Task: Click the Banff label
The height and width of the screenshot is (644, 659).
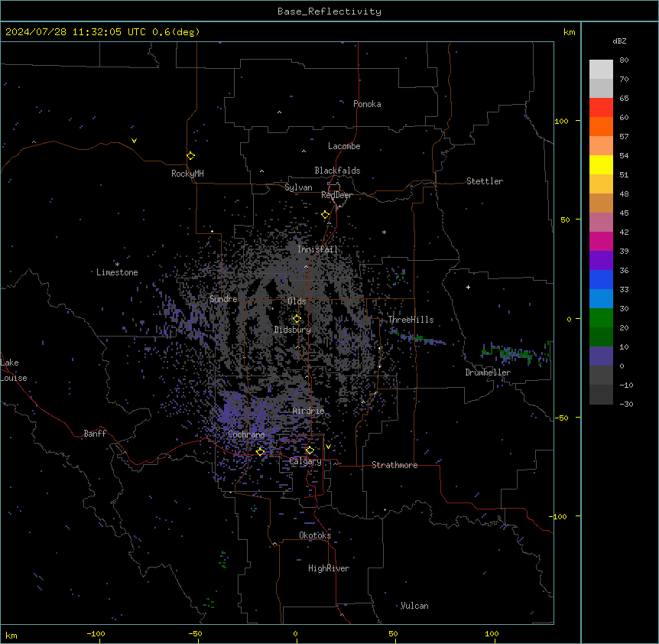Action: pyautogui.click(x=95, y=434)
